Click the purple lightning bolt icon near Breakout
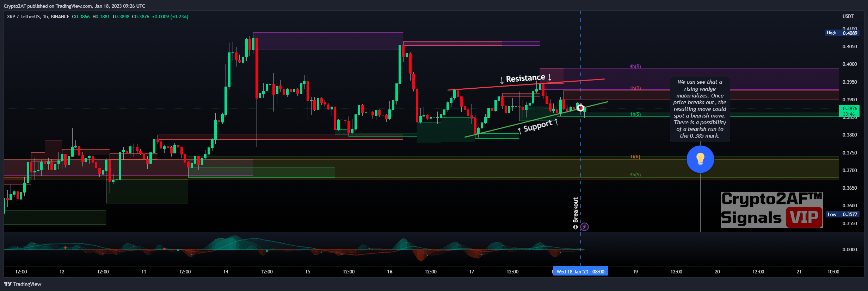The height and width of the screenshot is (291, 868). (x=584, y=227)
